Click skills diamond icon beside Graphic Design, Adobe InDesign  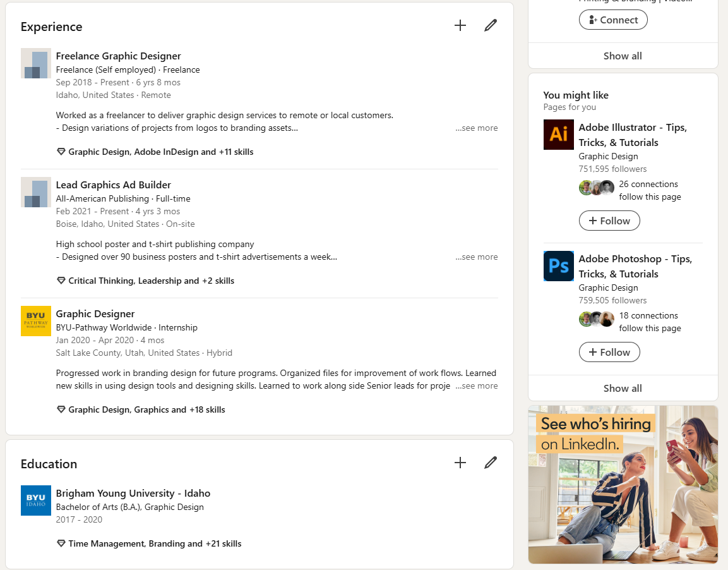[61, 152]
